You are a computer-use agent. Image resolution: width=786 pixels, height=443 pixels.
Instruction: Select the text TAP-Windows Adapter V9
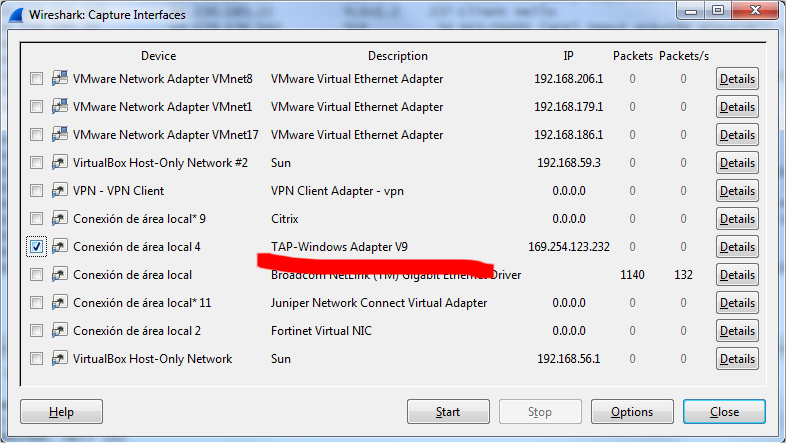click(x=339, y=247)
